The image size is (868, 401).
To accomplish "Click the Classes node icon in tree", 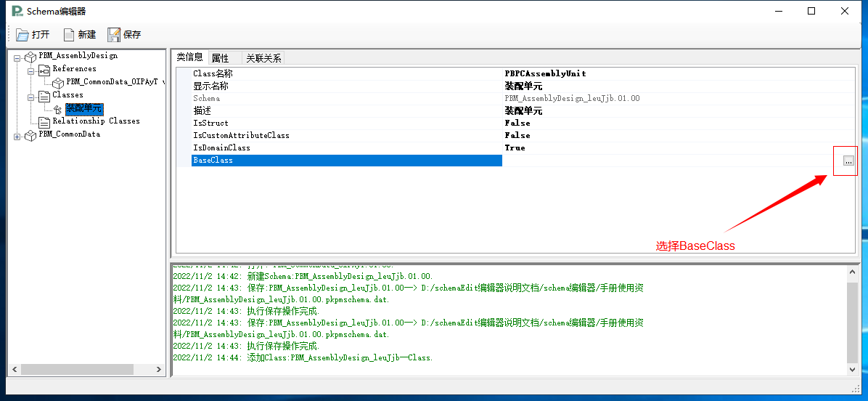I will (44, 96).
